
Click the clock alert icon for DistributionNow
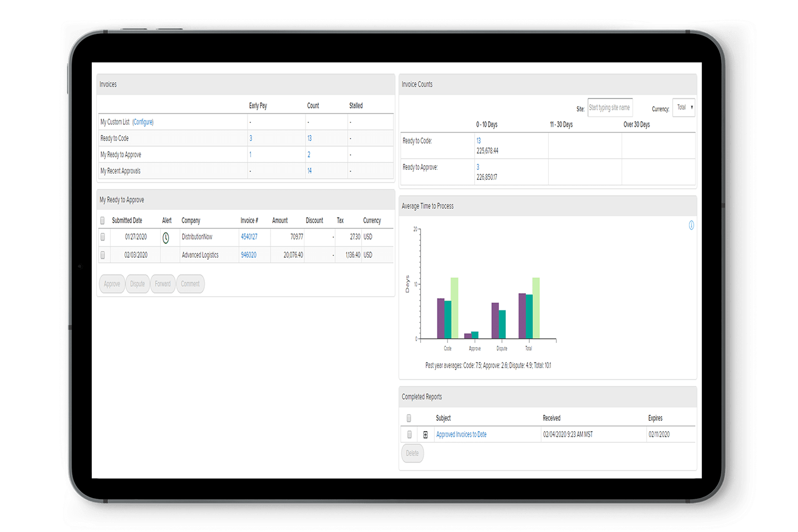tap(166, 238)
